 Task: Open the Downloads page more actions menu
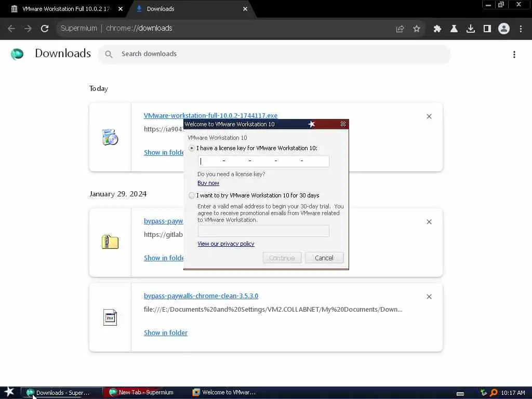[x=514, y=54]
